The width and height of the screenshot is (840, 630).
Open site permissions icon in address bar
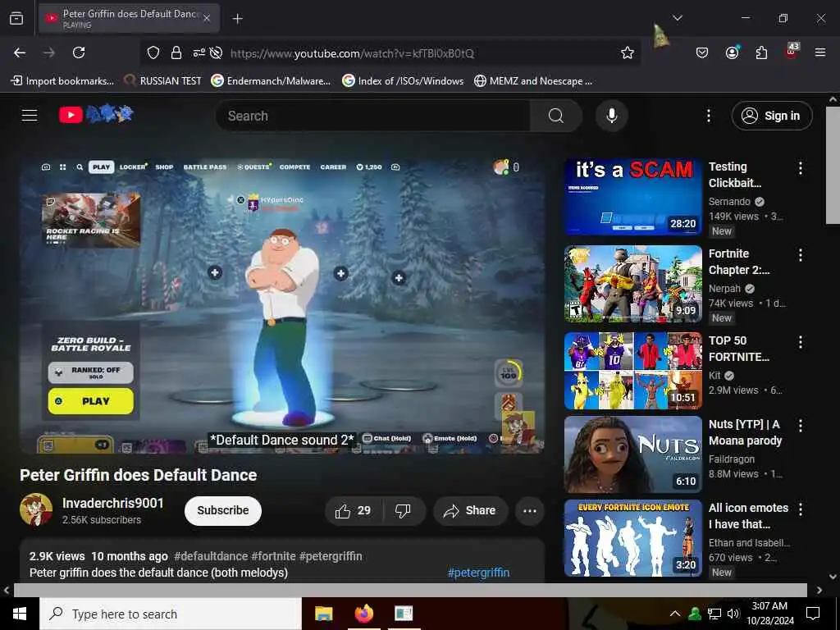coord(199,52)
